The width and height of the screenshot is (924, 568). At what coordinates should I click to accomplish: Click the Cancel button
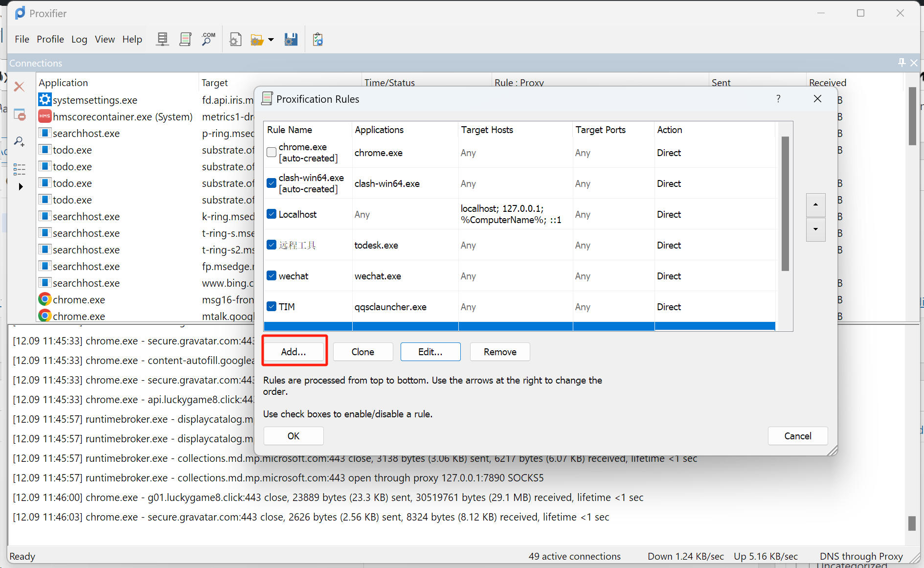coord(798,436)
